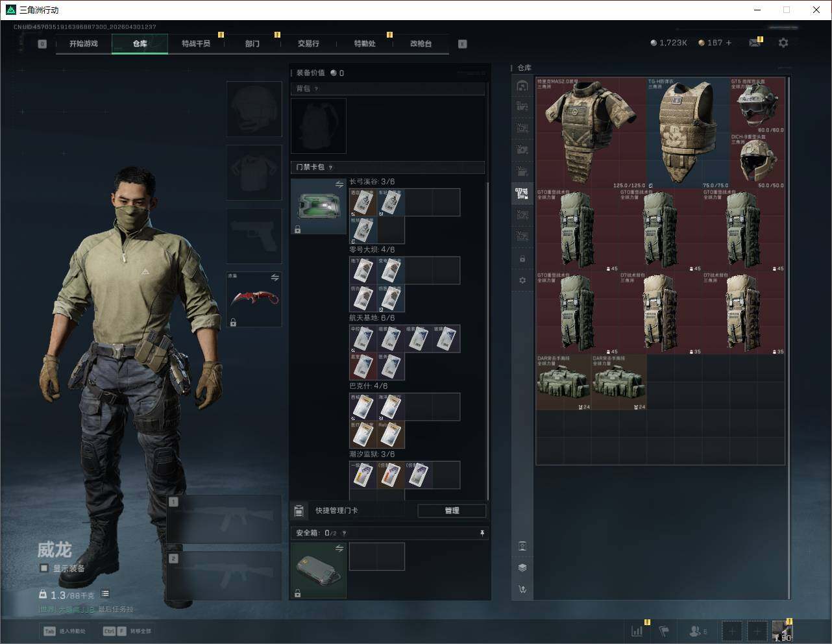This screenshot has width=832, height=644.
Task: Click the 1,723K currency balance
Action: click(x=668, y=43)
